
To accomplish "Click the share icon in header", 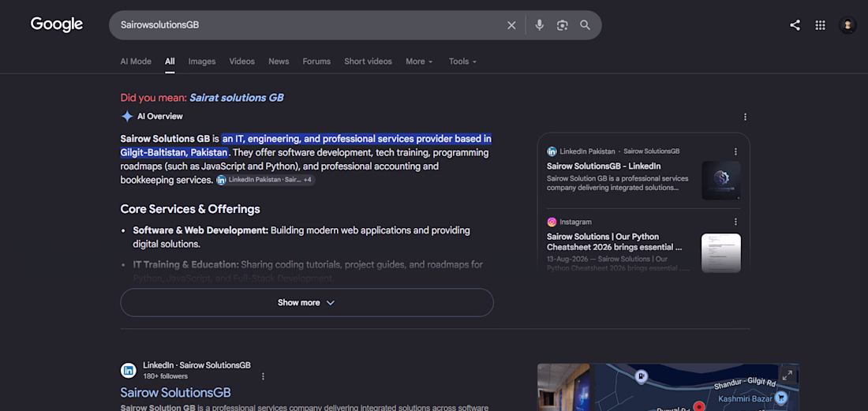I will tap(795, 25).
